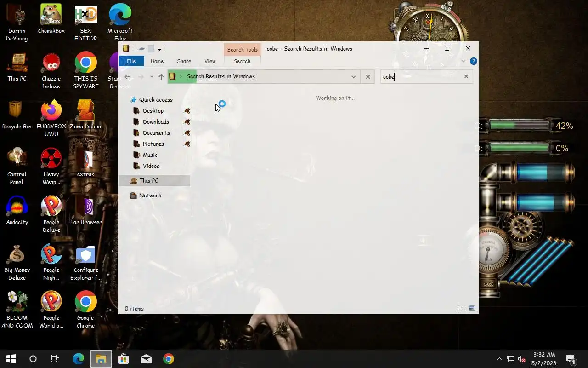Go up one folder level
This screenshot has width=588, height=368.
click(161, 77)
